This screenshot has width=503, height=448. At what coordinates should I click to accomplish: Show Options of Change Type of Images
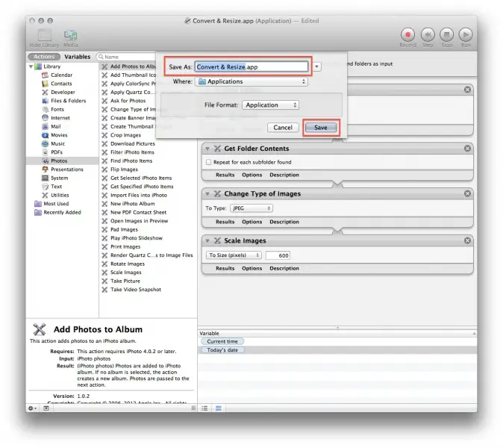251,222
